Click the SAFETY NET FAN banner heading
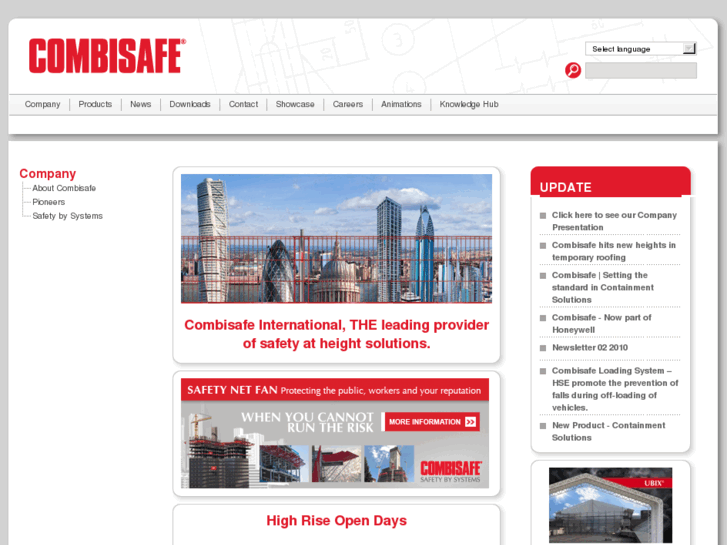The width and height of the screenshot is (727, 545). (x=335, y=390)
